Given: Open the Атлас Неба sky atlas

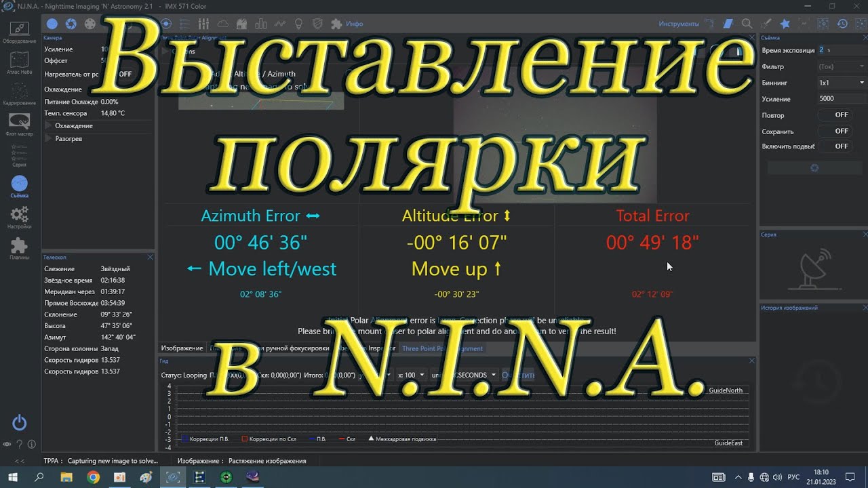Looking at the screenshot, I should [x=19, y=63].
